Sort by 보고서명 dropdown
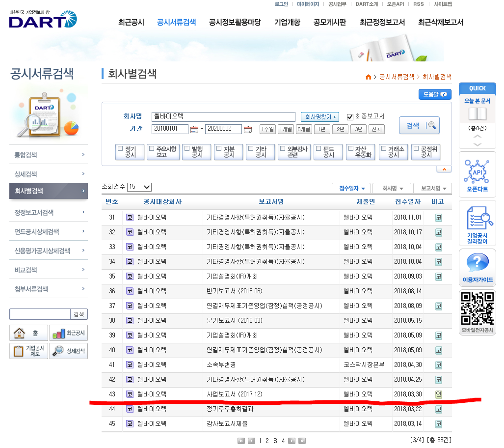Viewport: 504px width, 448px height. coord(433,188)
